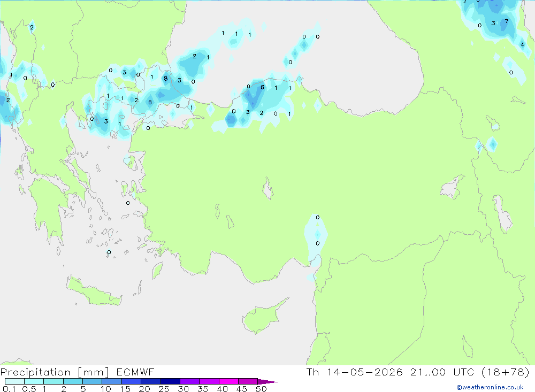
Task: Select the 40–45 mm legend color swatch
Action: click(228, 381)
